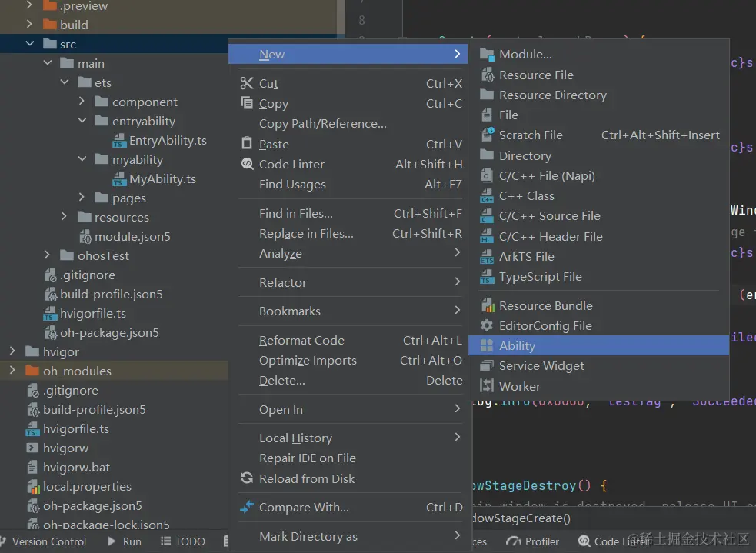Click the Profiler gauge icon
Image resolution: width=756 pixels, height=553 pixels.
[514, 541]
